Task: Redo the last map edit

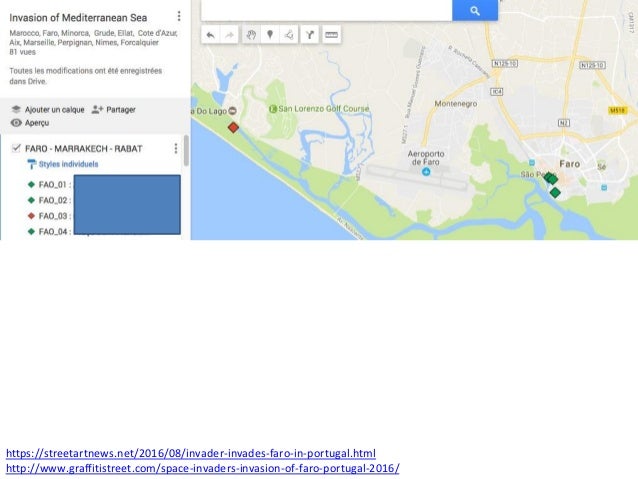Action: coord(229,35)
